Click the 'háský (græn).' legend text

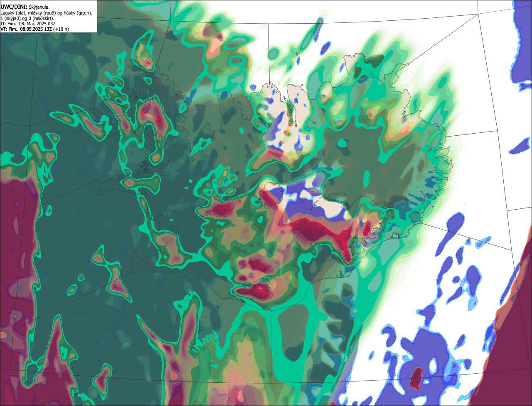pos(78,13)
